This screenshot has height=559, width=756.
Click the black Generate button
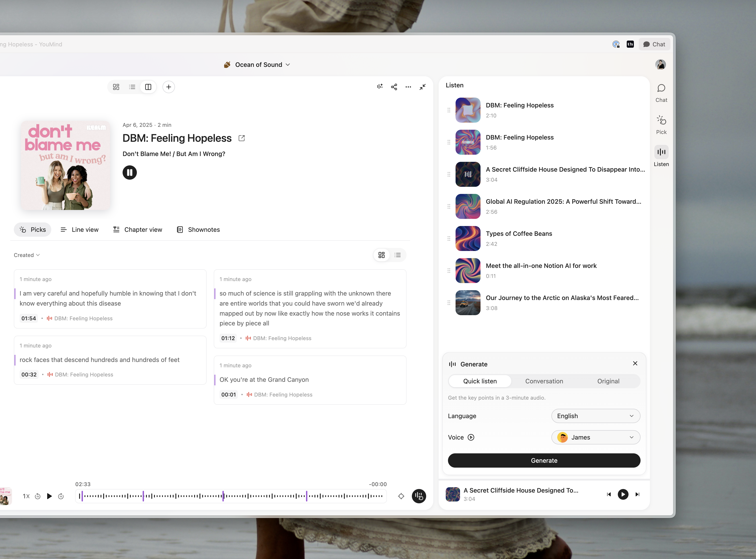(544, 460)
